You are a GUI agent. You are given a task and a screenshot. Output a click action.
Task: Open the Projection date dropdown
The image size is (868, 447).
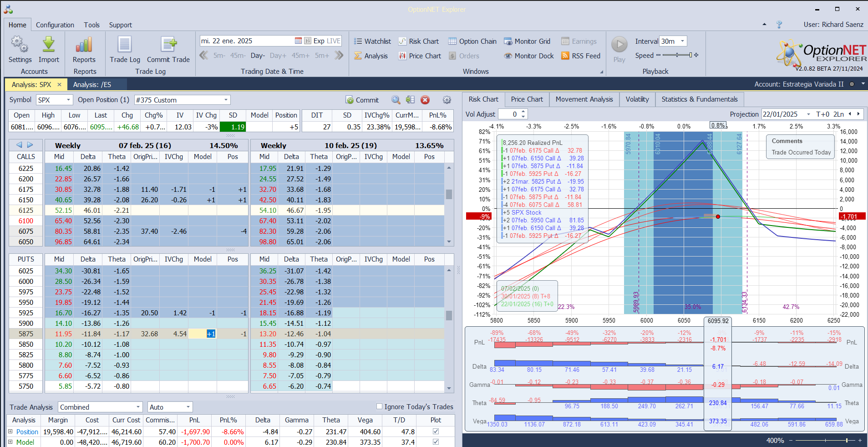[x=808, y=114]
